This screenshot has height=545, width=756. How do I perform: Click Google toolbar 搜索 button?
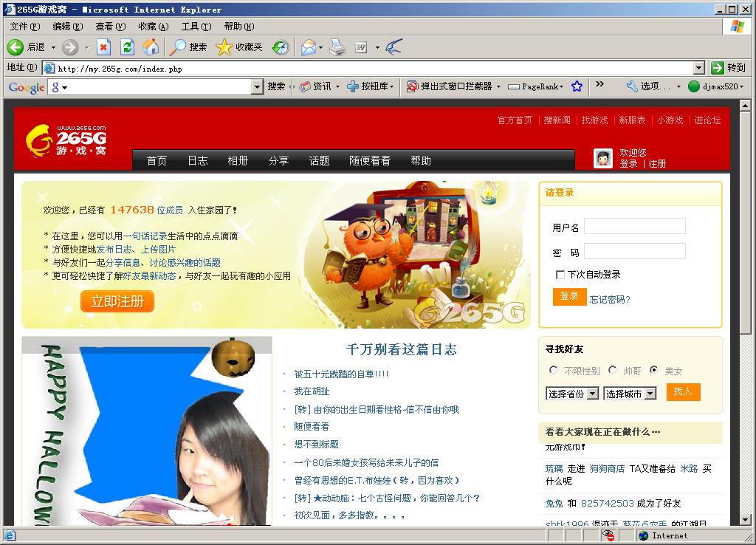(277, 87)
